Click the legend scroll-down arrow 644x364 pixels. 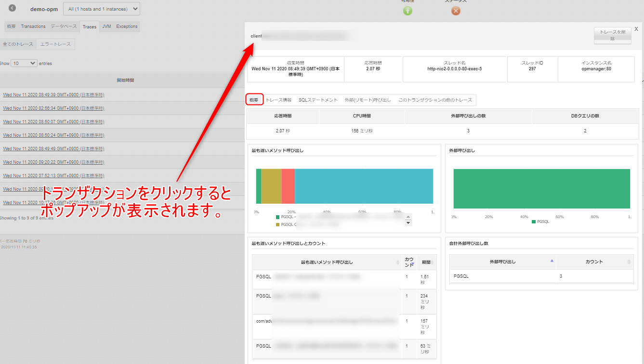[408, 223]
